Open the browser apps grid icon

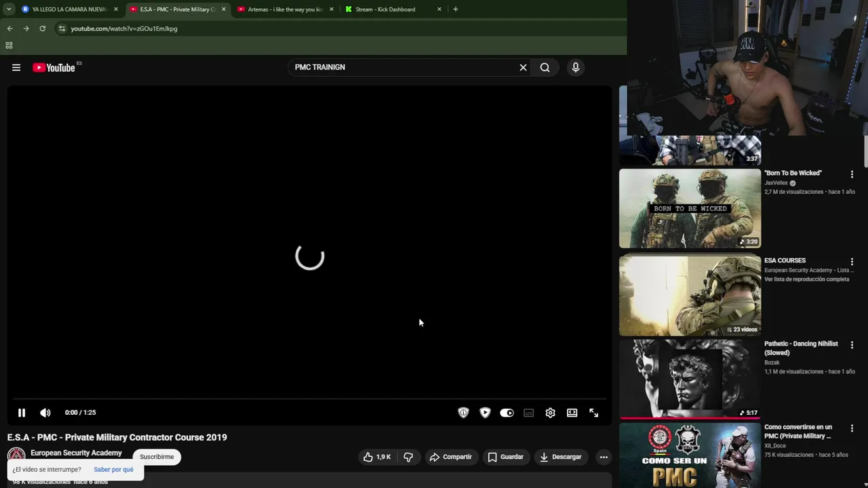click(9, 45)
